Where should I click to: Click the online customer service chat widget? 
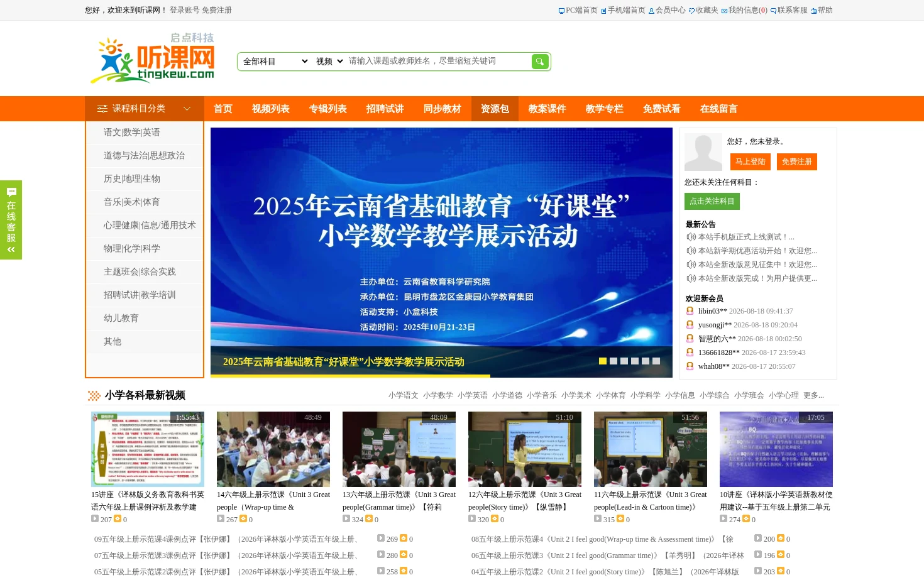pyautogui.click(x=11, y=220)
